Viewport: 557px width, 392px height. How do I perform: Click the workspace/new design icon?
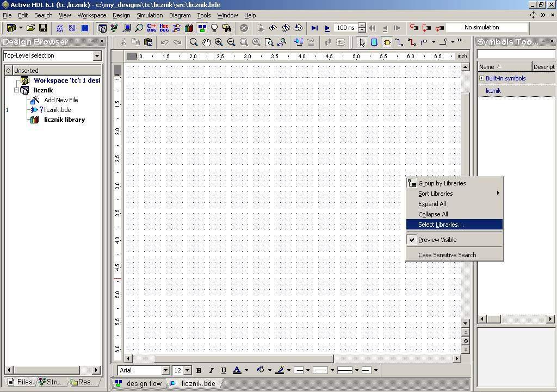point(11,28)
